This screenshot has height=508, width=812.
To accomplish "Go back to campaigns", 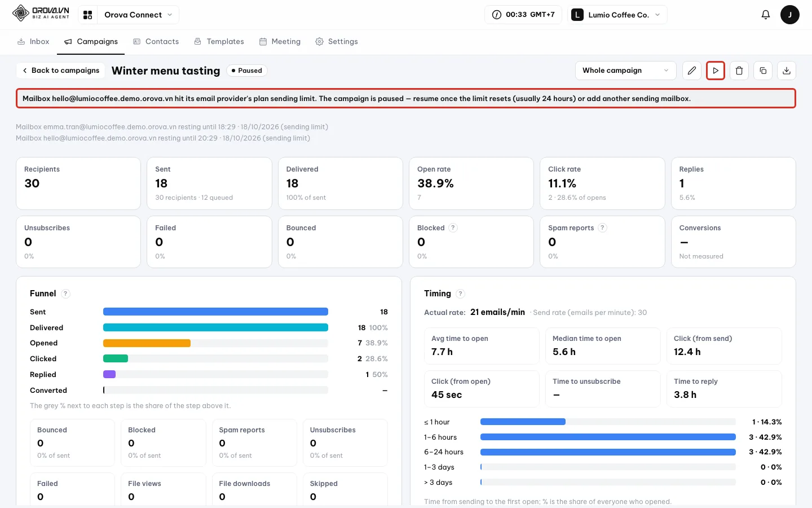I will tap(61, 71).
